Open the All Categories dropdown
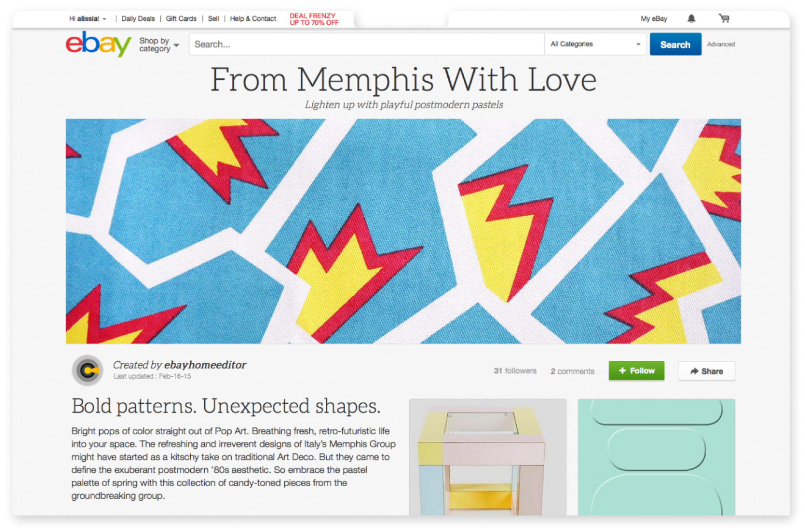 point(595,44)
